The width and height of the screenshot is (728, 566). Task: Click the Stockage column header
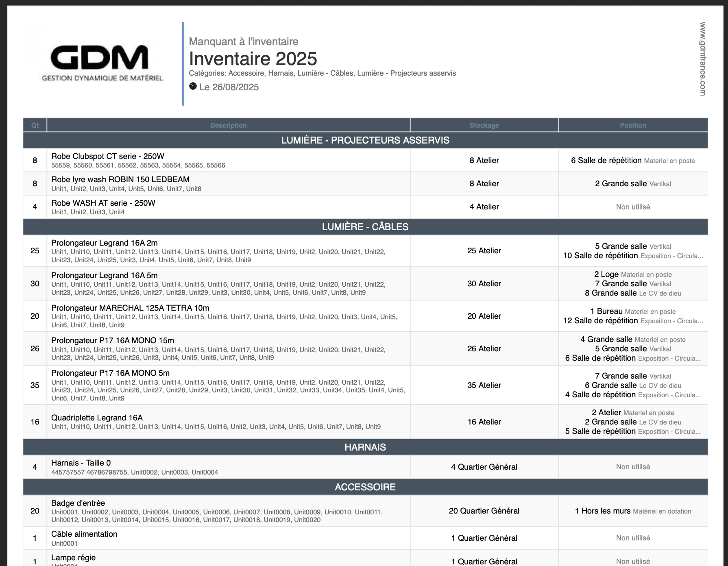pyautogui.click(x=484, y=125)
